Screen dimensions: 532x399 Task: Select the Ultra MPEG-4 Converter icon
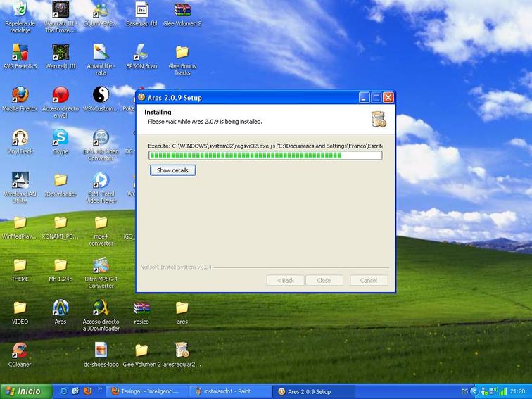(101, 266)
